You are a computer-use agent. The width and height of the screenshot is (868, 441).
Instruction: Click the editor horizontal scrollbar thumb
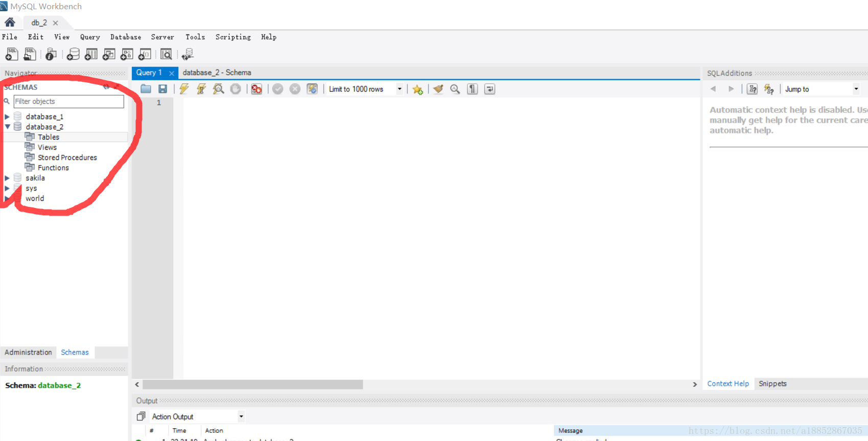(x=253, y=384)
